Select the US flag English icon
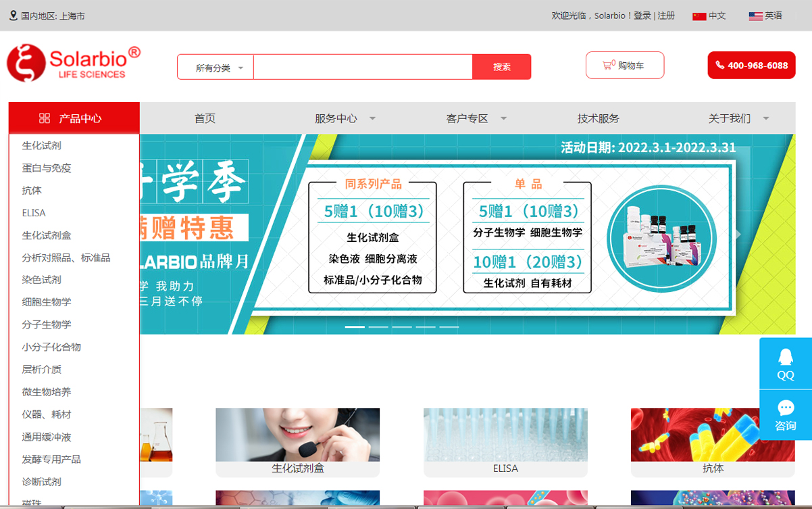The image size is (812, 509). click(x=755, y=16)
